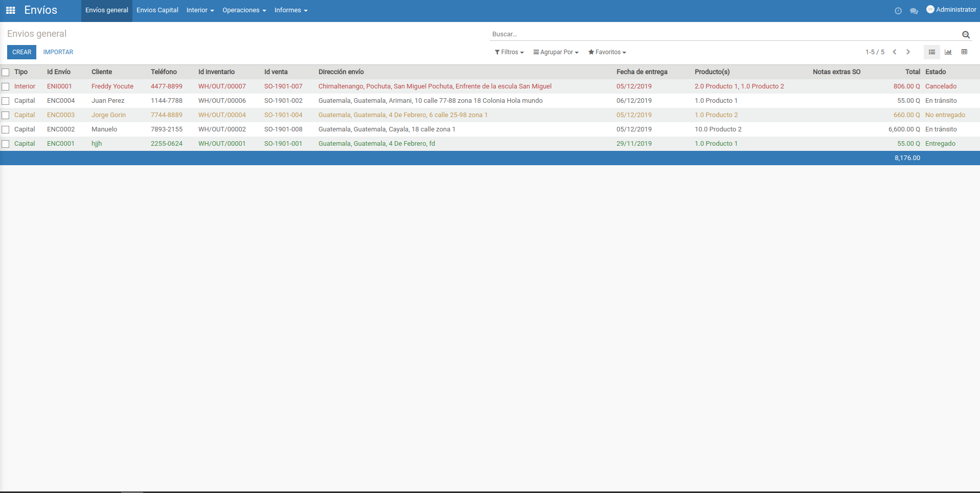Viewport: 980px width, 493px height.
Task: Click the IMPORTAR button
Action: 58,52
